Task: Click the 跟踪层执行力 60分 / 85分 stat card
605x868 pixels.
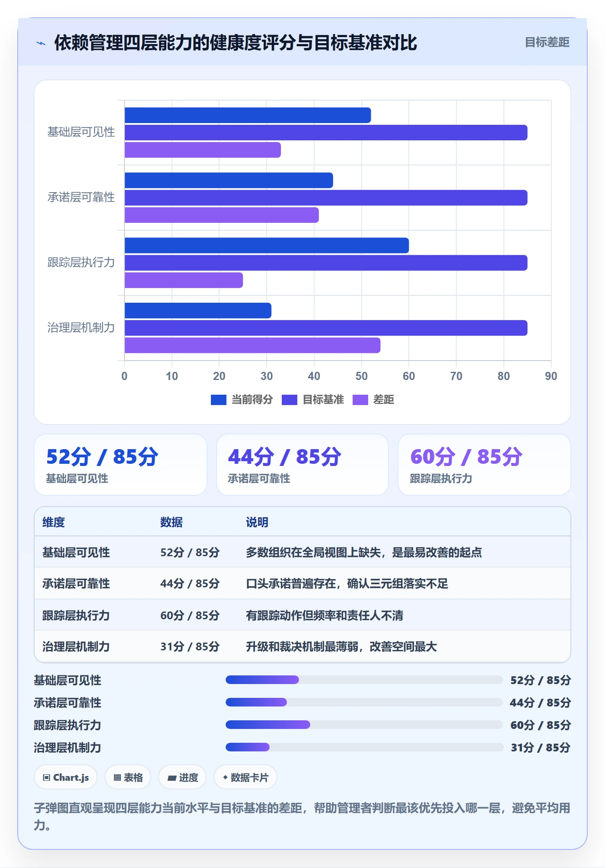Action: point(484,465)
